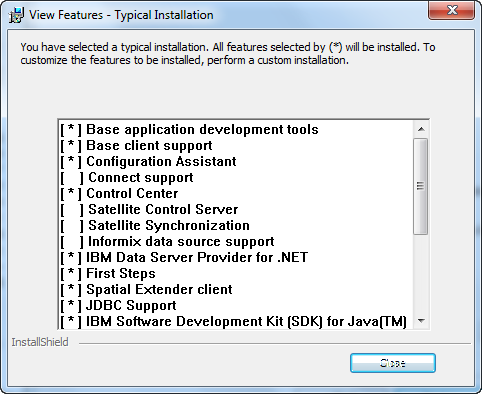Click the vertical scrollbar thumb
The image size is (482, 394).
(x=421, y=186)
